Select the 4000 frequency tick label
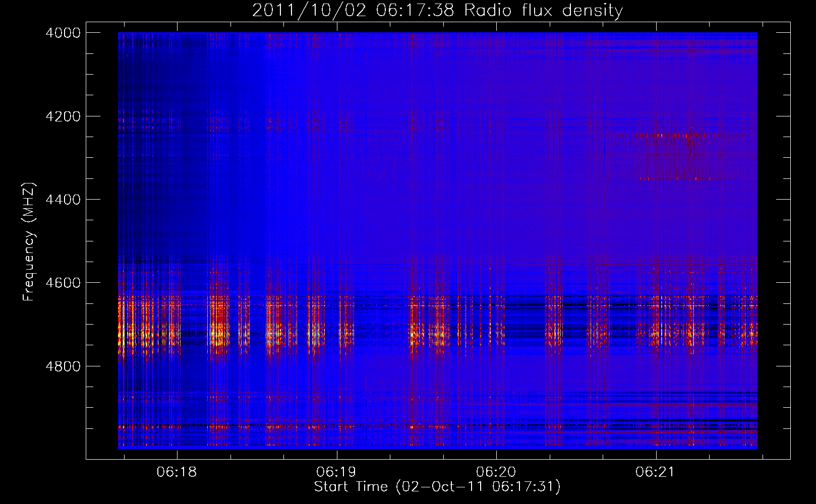The image size is (816, 504). [63, 33]
